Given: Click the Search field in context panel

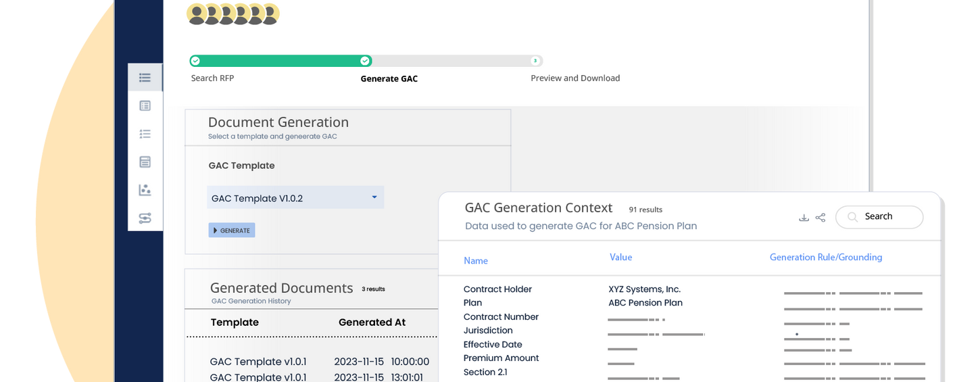Looking at the screenshot, I should [x=879, y=217].
